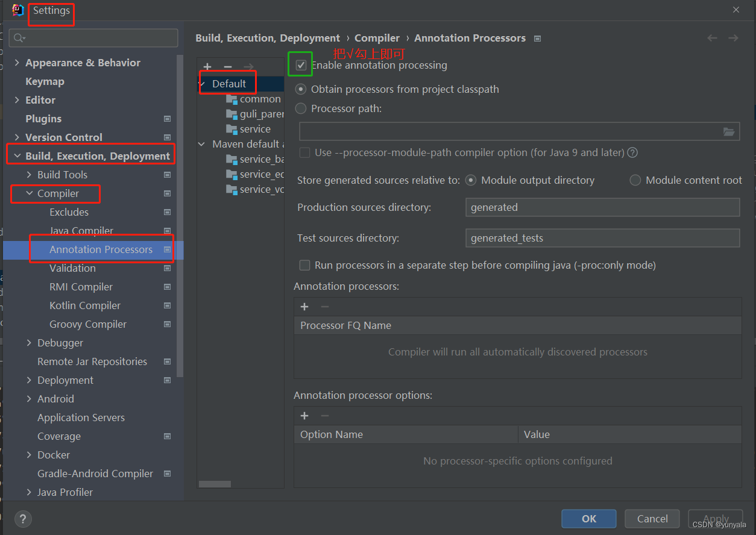The width and height of the screenshot is (756, 535).
Task: Add an annotation processor with the plus icon
Action: 304,306
